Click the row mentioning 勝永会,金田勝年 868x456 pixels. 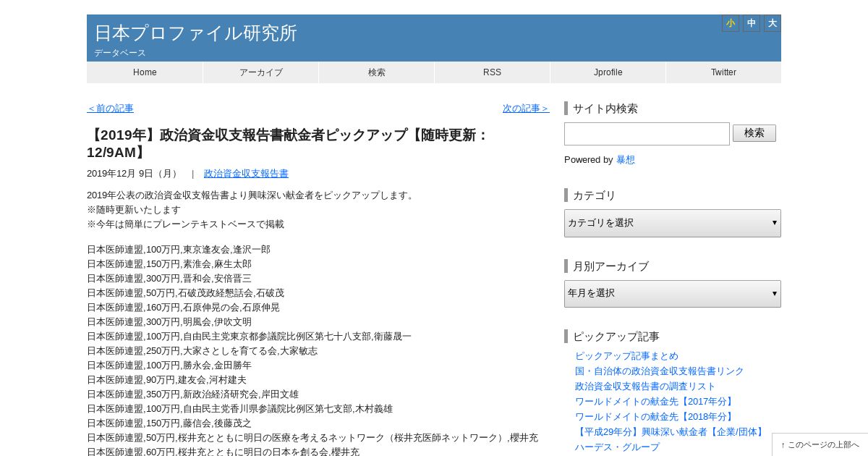tap(169, 366)
